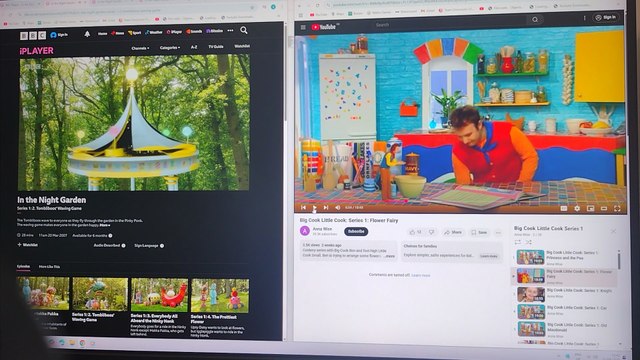640x360 pixels.
Task: Expand the Channels dropdown in iPlayer
Action: [140, 48]
